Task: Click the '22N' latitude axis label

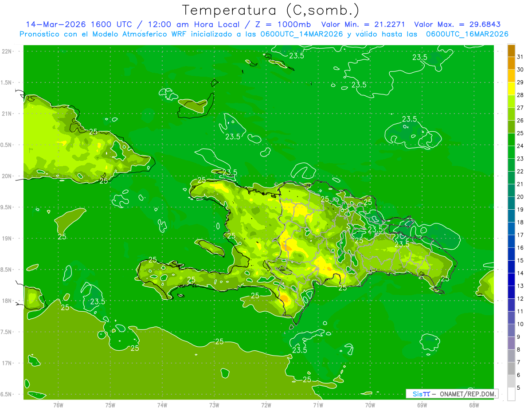Action: click(x=6, y=51)
